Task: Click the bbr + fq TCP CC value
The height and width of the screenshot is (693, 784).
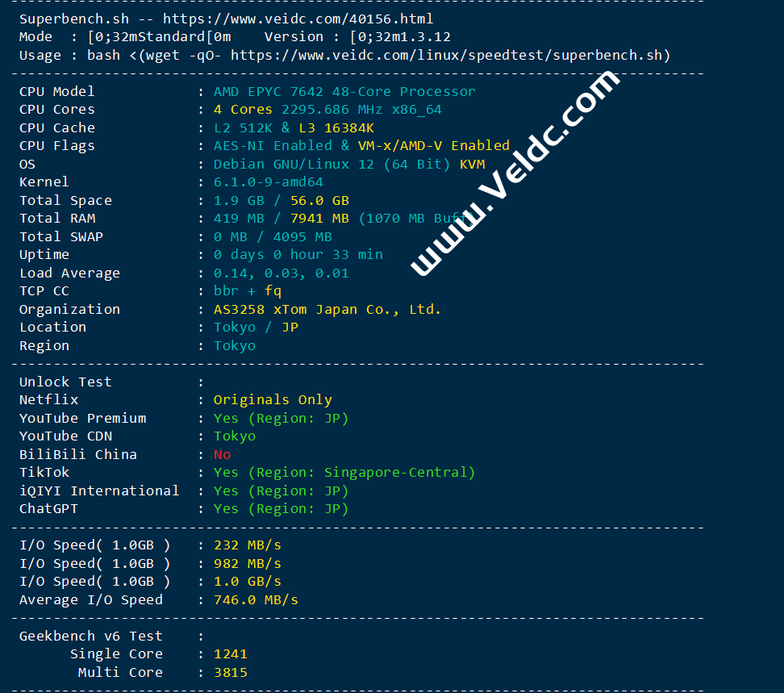Action: click(248, 291)
